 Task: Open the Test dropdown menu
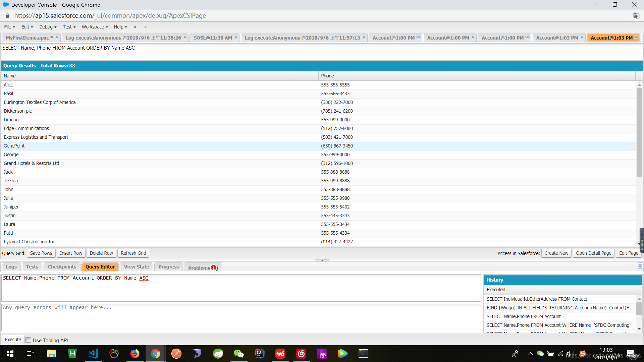68,27
